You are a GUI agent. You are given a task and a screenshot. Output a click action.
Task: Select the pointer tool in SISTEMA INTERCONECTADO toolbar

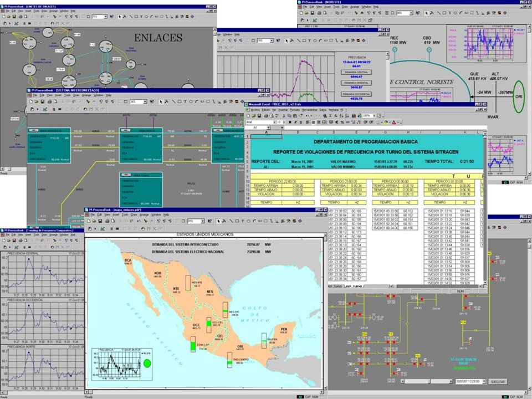click(161, 101)
